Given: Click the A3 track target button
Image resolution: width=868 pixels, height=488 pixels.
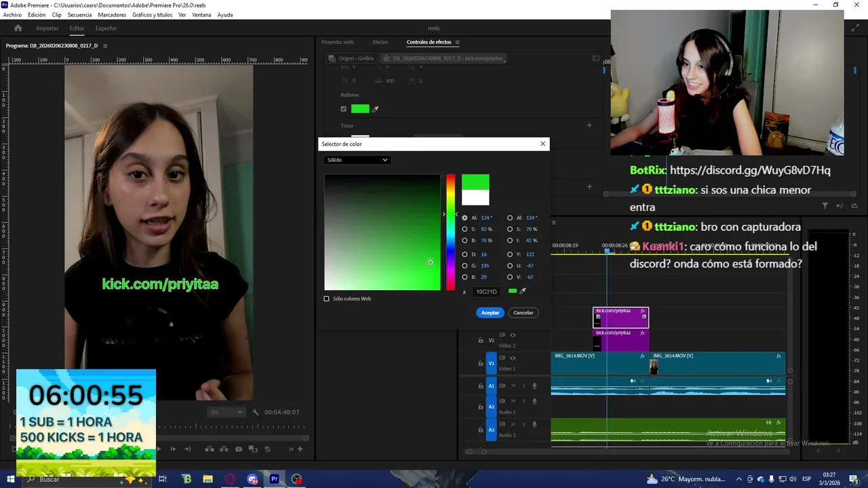Looking at the screenshot, I should 492,430.
